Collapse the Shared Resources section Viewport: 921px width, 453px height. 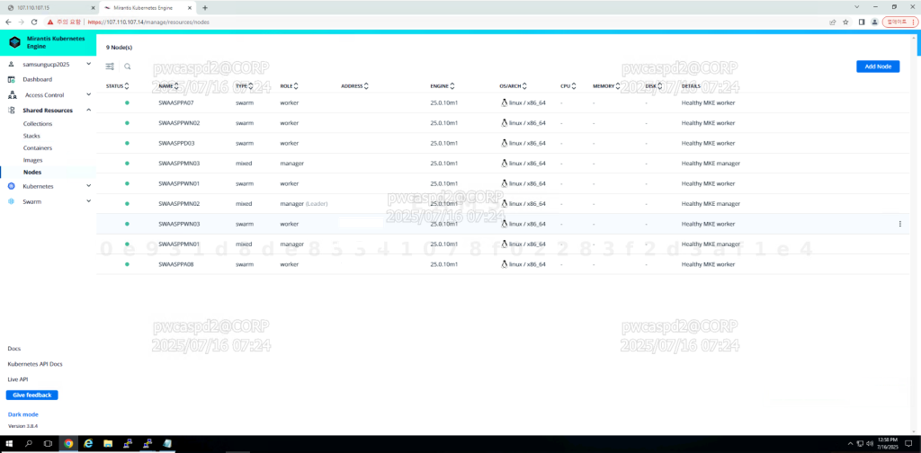click(89, 110)
